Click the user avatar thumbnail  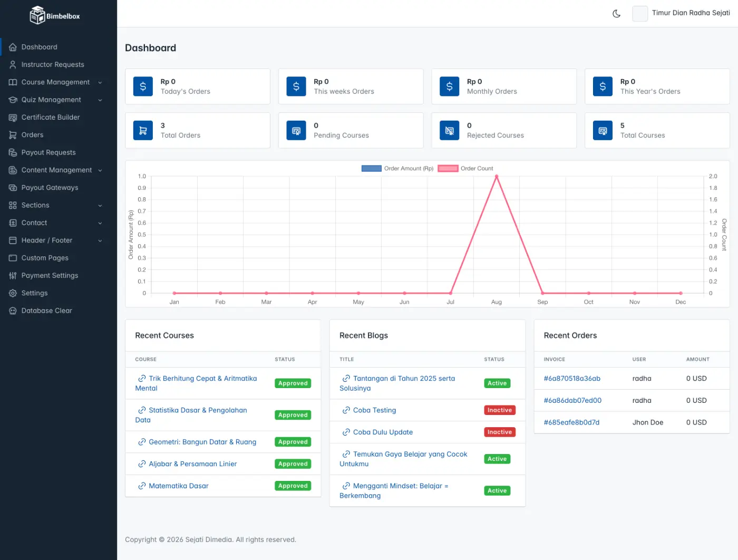[x=640, y=14]
